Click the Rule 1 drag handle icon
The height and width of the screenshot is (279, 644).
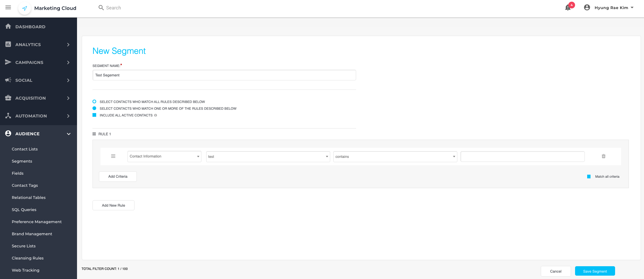[94, 134]
